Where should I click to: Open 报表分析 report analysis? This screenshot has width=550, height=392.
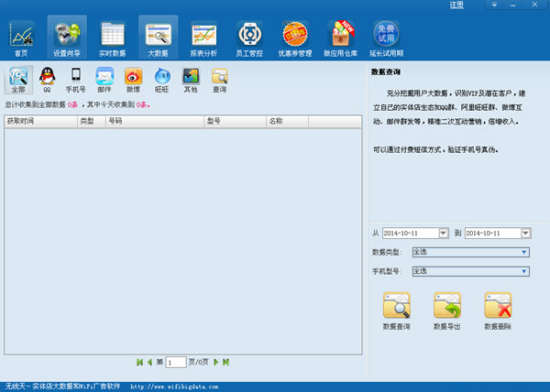tap(203, 38)
